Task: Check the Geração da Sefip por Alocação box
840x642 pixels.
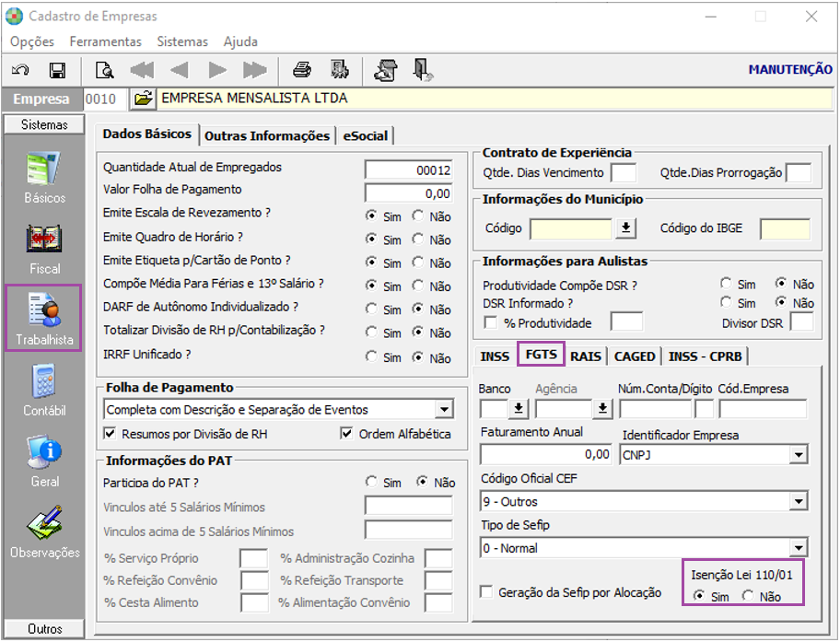Action: point(486,592)
